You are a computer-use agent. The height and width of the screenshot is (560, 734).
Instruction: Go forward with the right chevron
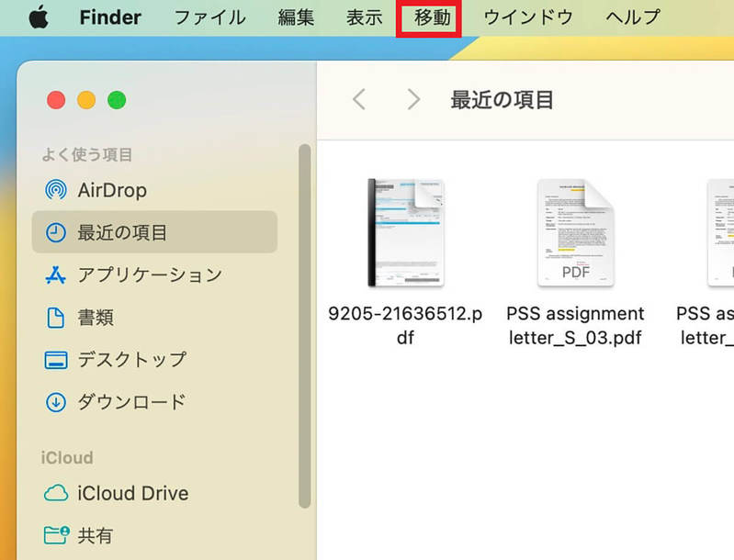(x=413, y=99)
